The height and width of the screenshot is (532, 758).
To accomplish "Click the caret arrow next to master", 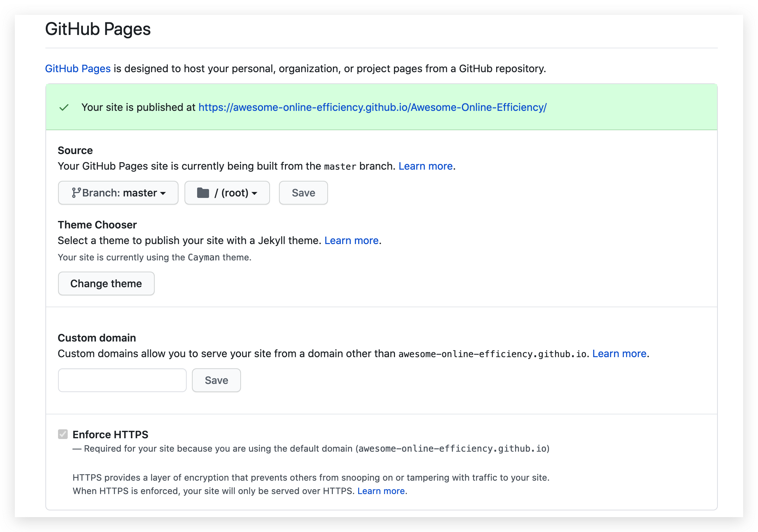I will [x=163, y=193].
